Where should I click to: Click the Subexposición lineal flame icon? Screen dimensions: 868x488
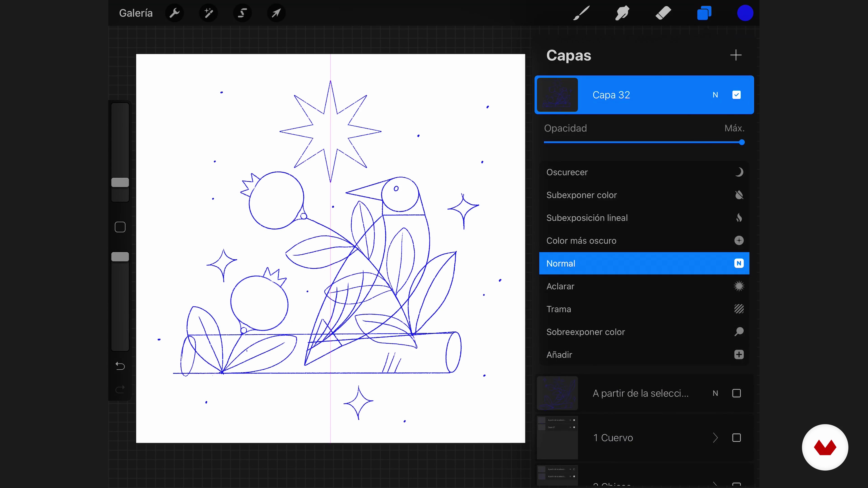coord(739,218)
